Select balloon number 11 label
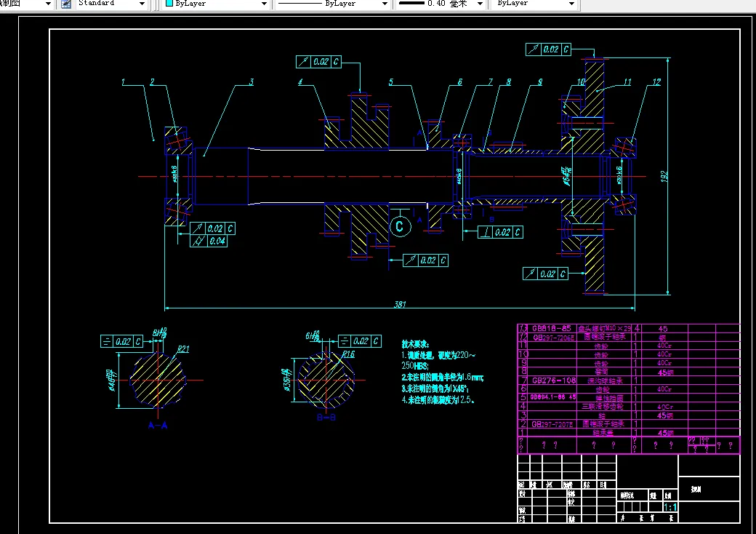The image size is (756, 534). coord(627,82)
